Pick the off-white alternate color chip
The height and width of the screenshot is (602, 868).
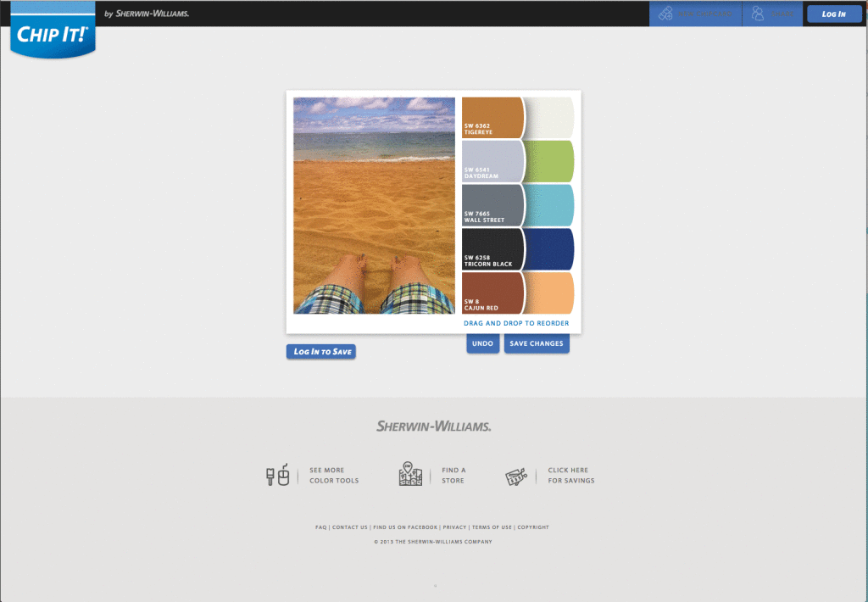549,117
